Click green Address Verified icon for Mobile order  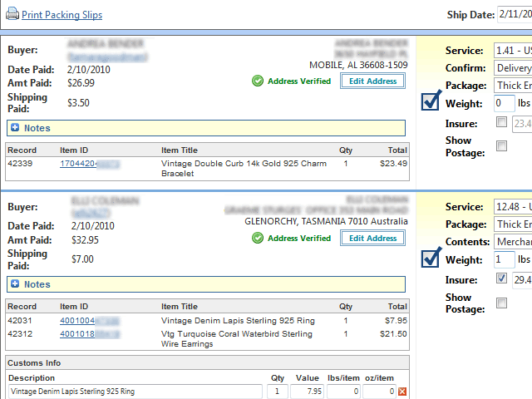click(x=258, y=81)
